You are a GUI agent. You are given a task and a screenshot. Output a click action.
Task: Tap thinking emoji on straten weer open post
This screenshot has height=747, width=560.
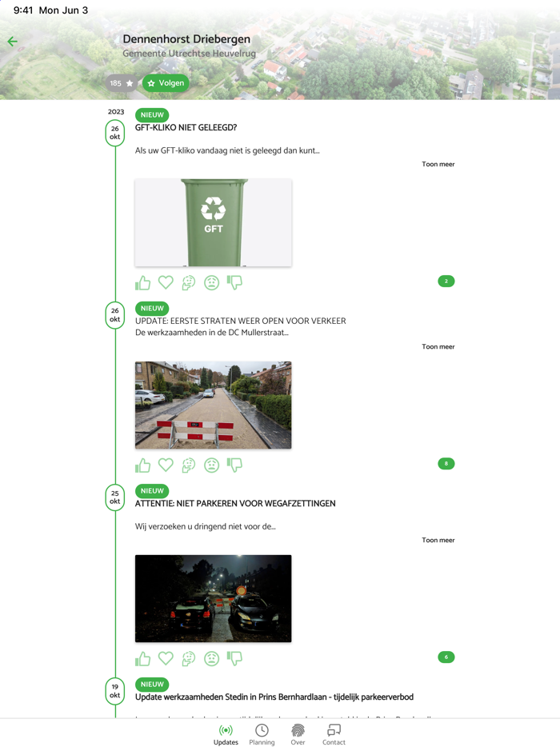(x=188, y=465)
